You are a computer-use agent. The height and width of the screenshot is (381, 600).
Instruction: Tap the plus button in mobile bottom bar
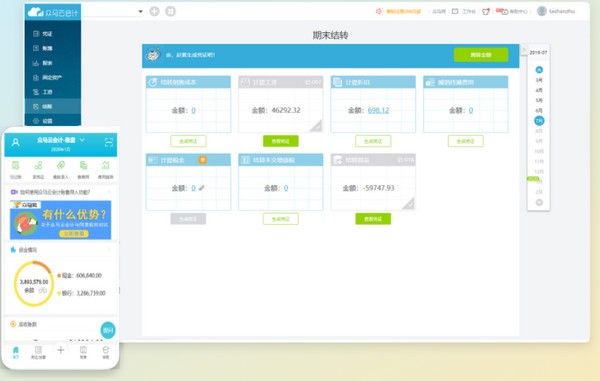click(x=60, y=350)
